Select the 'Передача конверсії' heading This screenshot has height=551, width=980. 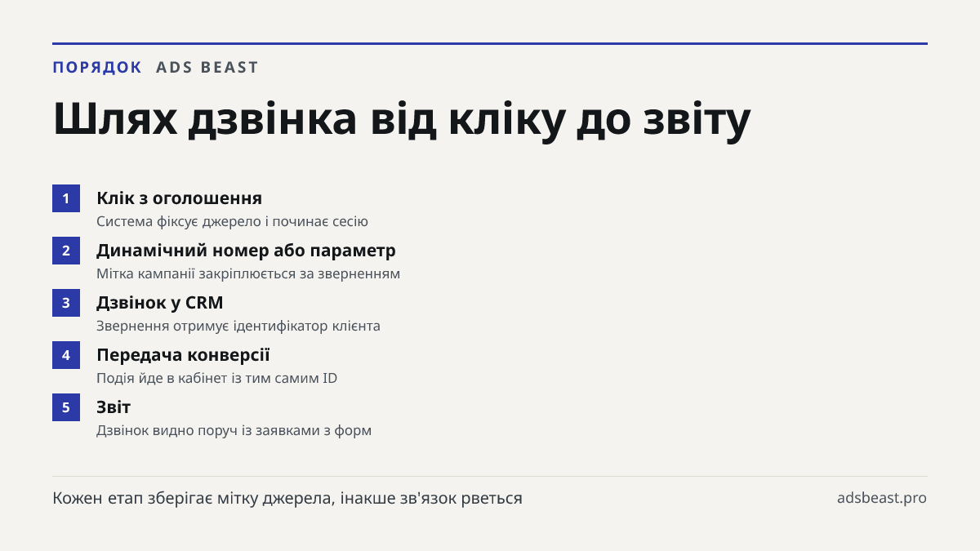click(183, 355)
